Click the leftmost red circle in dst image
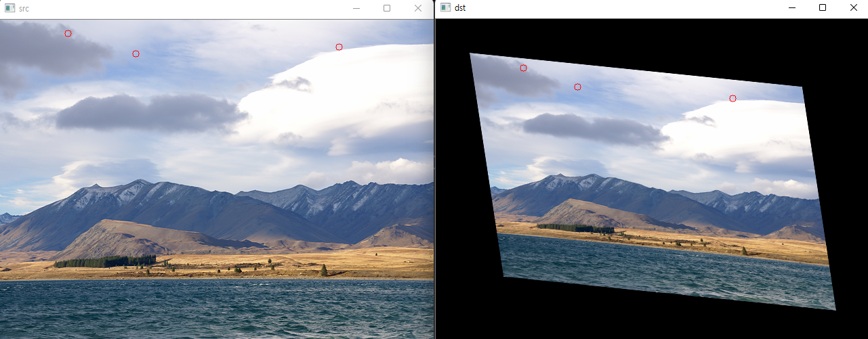This screenshot has height=339, width=868. pos(523,68)
